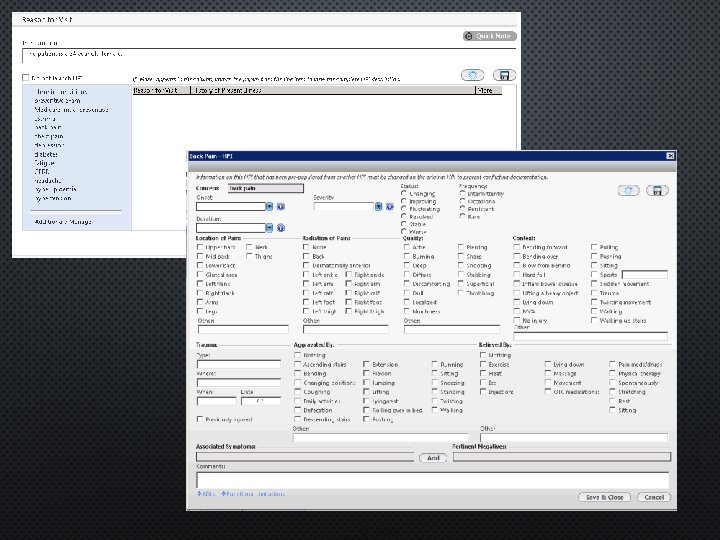Click the History of Present Illness column header
720x540 pixels.
[333, 90]
